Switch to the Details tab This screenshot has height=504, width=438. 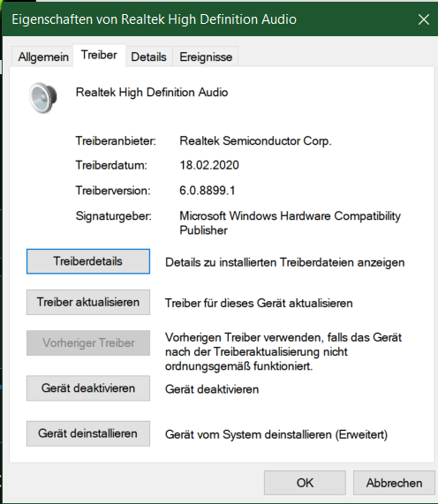148,56
